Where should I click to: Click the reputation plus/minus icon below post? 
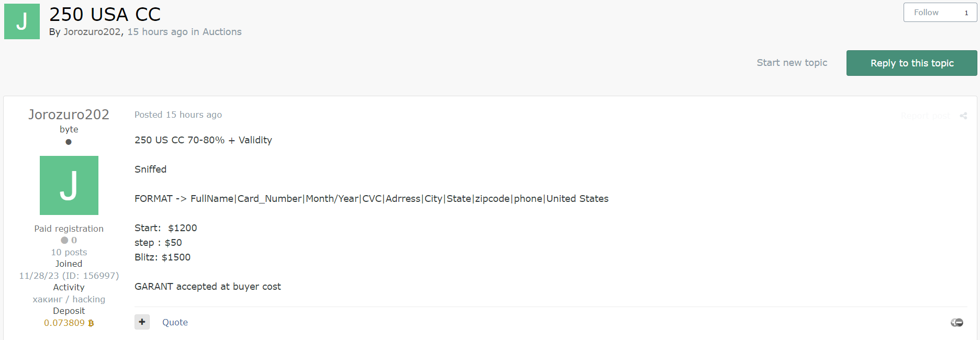[957, 322]
